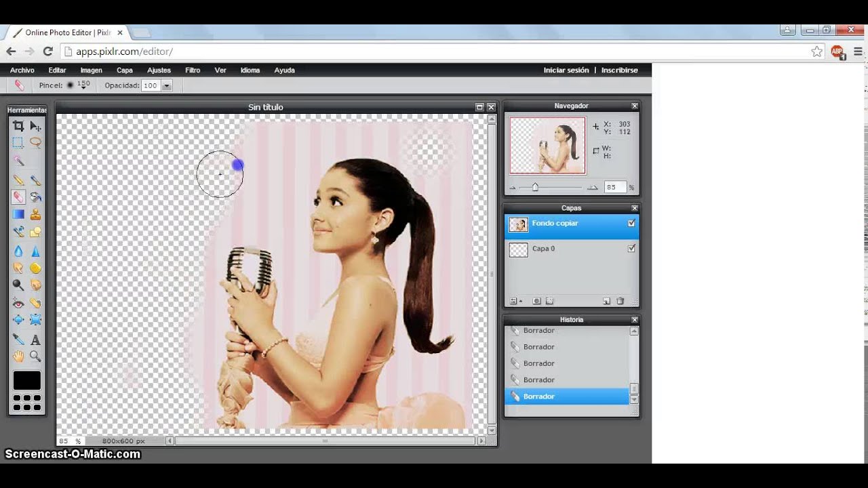Select the Color Replace tool

coord(18,232)
